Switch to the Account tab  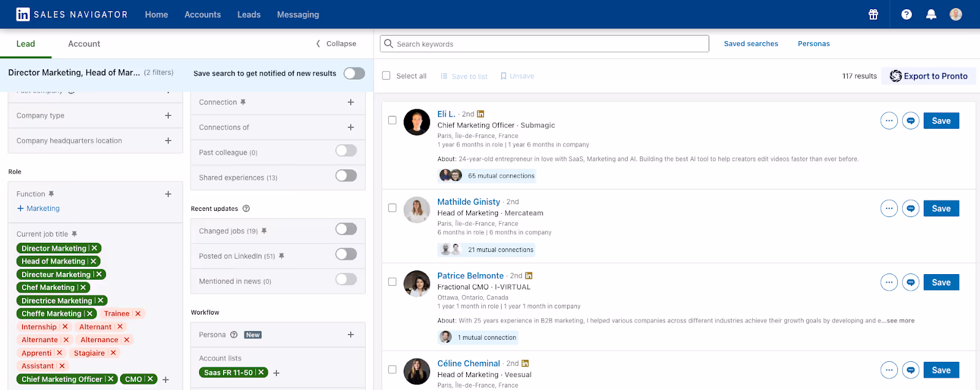pyautogui.click(x=84, y=44)
